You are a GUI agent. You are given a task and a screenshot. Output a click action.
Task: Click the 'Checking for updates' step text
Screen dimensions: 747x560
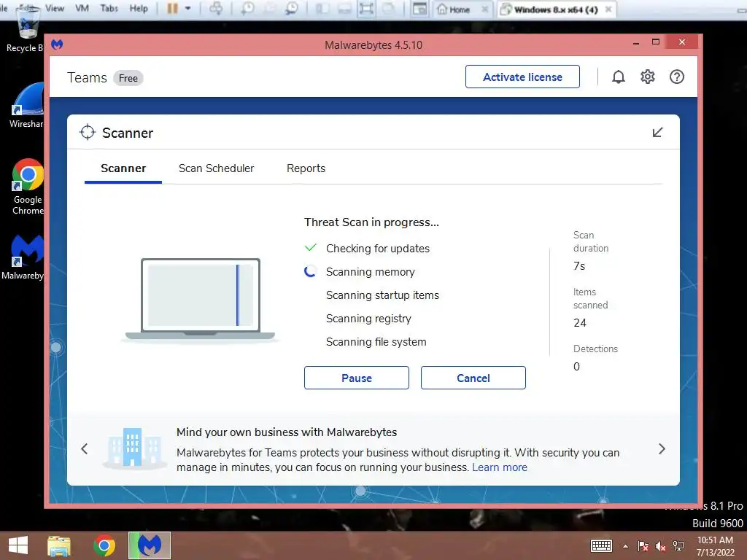[377, 248]
